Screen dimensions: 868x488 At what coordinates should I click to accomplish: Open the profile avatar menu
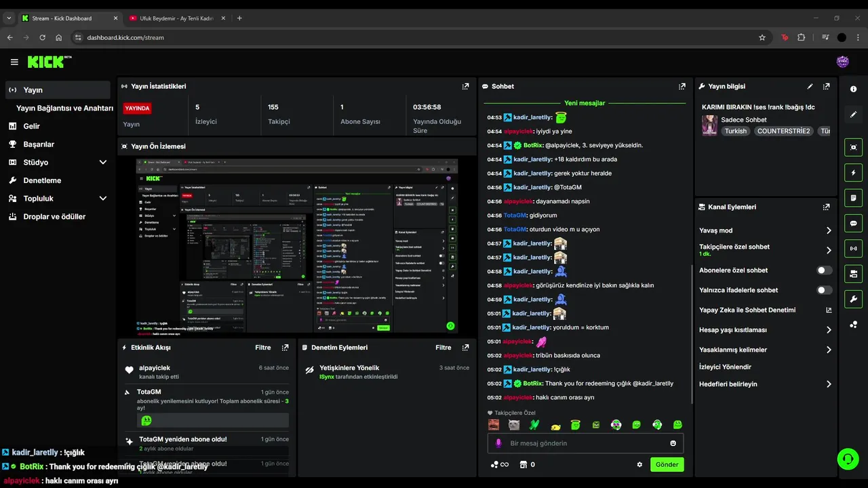click(843, 62)
